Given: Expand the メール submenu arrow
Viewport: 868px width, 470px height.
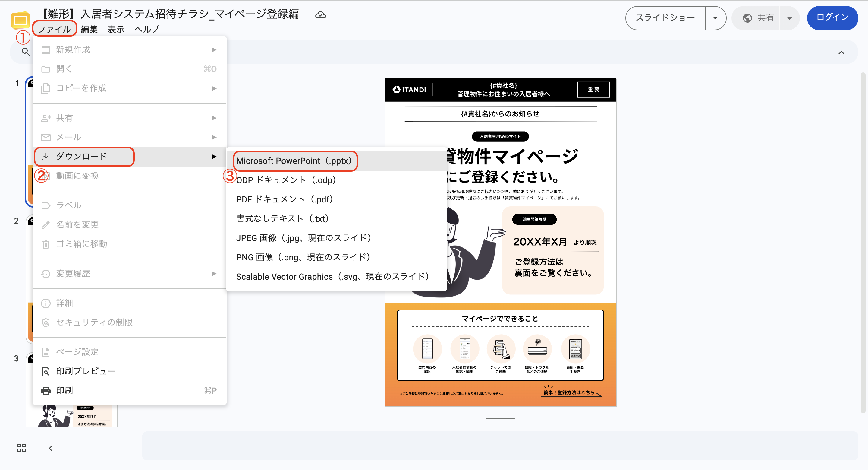Looking at the screenshot, I should coord(214,137).
